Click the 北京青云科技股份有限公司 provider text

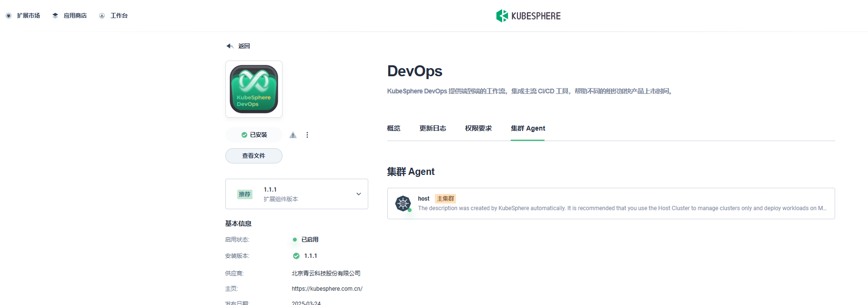coord(326,274)
